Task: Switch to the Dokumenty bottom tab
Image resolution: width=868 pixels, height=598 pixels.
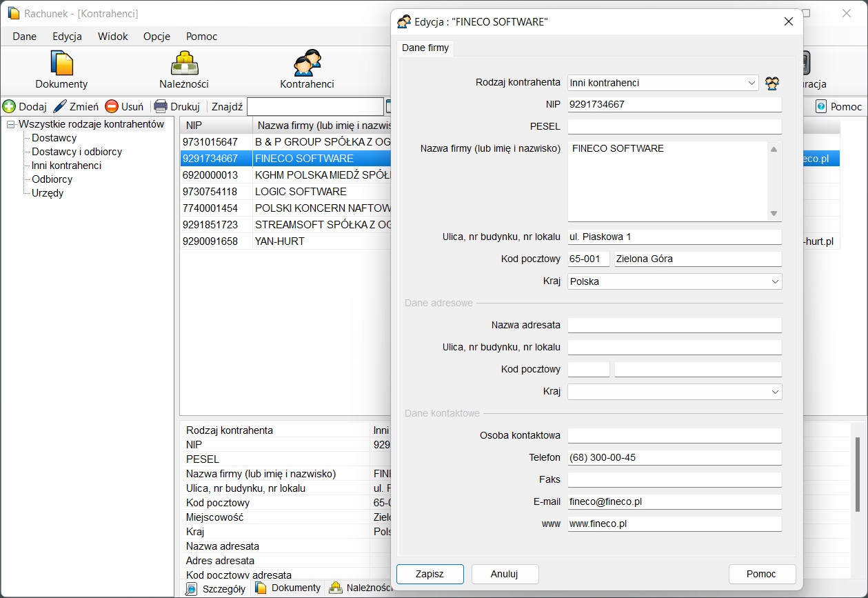Action: coord(288,588)
